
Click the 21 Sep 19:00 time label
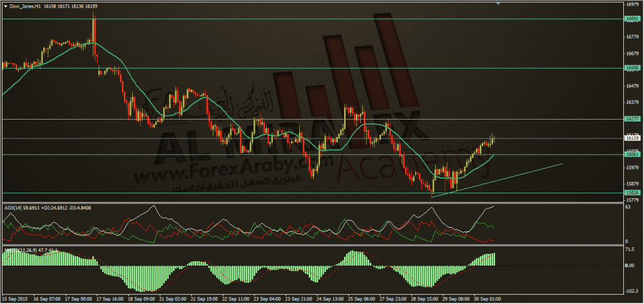pyautogui.click(x=204, y=299)
